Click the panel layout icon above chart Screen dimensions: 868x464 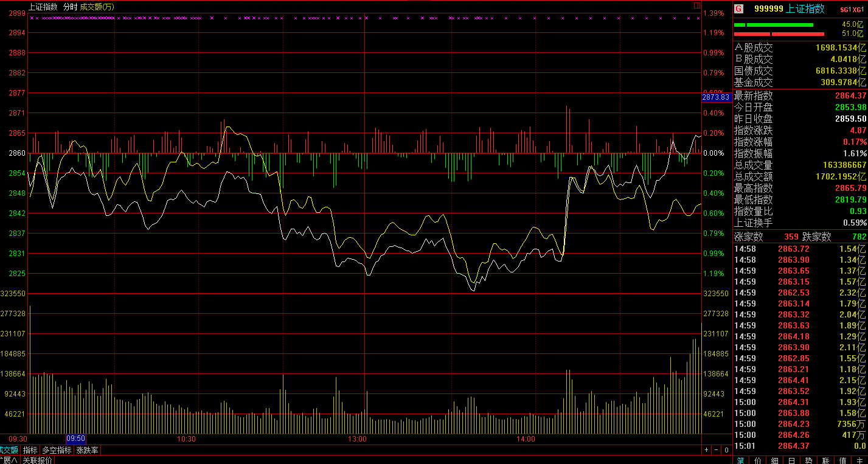click(x=696, y=6)
